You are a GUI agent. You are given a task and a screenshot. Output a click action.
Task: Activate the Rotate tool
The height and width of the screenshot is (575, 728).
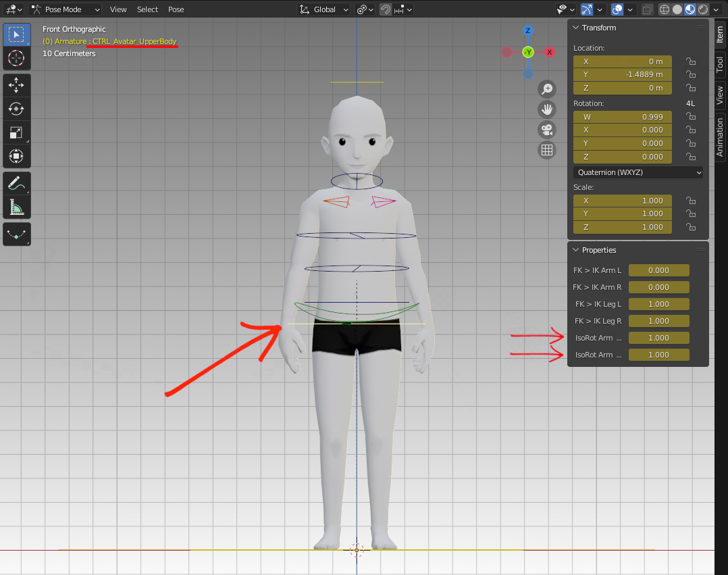point(16,108)
